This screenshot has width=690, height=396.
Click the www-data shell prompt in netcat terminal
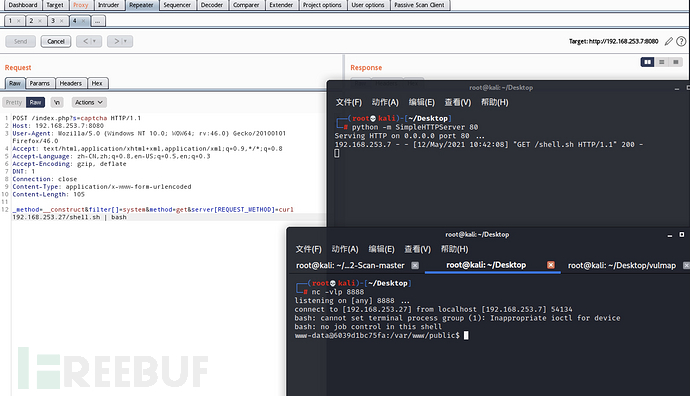382,336
